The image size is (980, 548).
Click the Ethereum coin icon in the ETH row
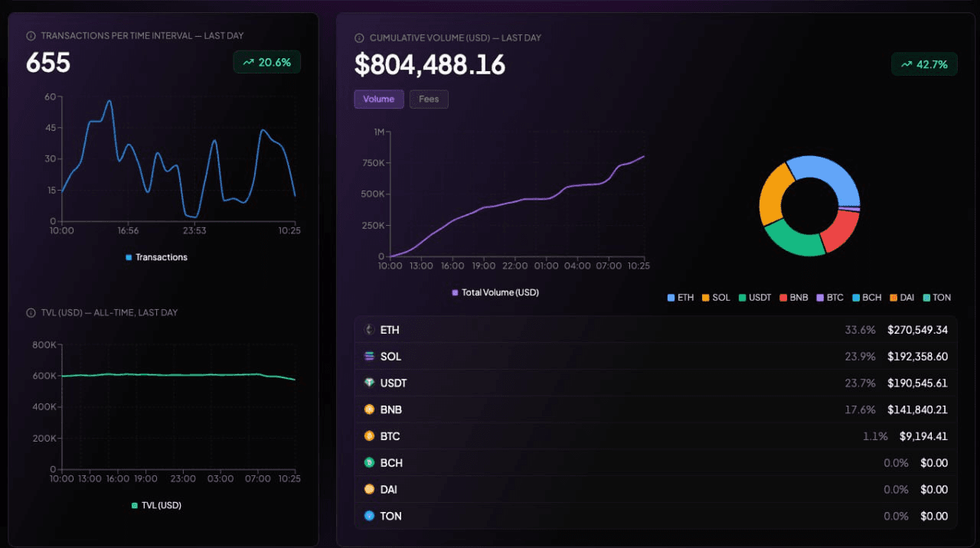pos(369,330)
